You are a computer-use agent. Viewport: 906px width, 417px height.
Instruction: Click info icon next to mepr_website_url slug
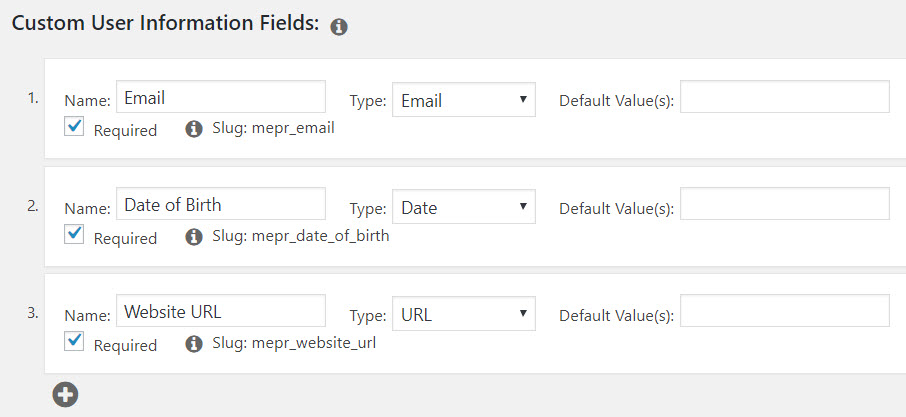pyautogui.click(x=194, y=344)
